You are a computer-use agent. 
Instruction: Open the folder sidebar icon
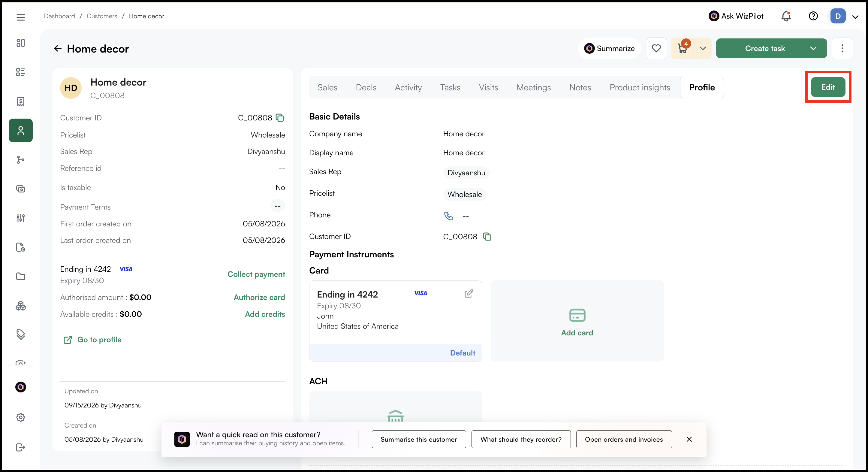20,277
